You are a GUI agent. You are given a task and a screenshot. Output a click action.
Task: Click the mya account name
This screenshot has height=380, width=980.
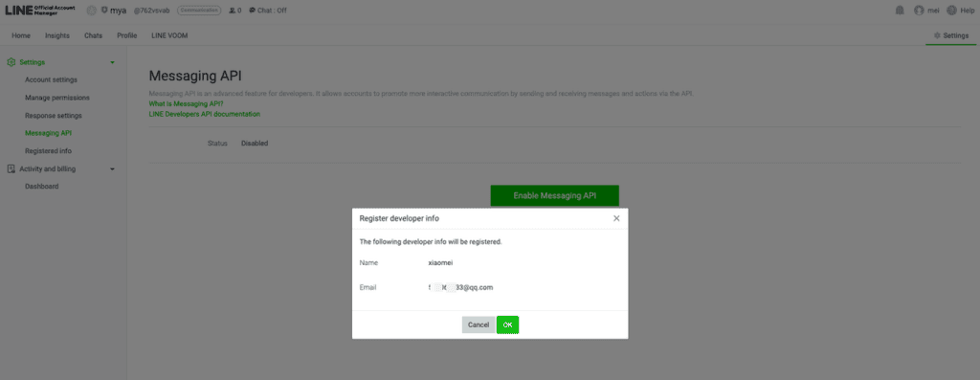[118, 11]
